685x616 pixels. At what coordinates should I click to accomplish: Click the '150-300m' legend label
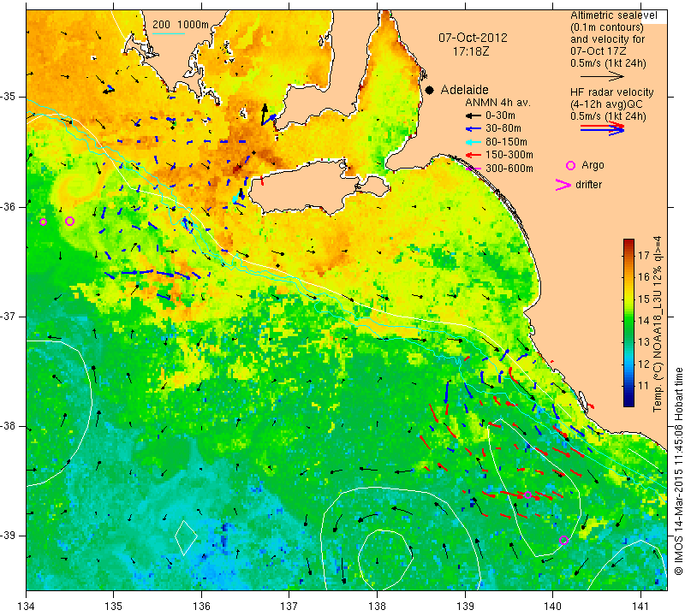(509, 155)
